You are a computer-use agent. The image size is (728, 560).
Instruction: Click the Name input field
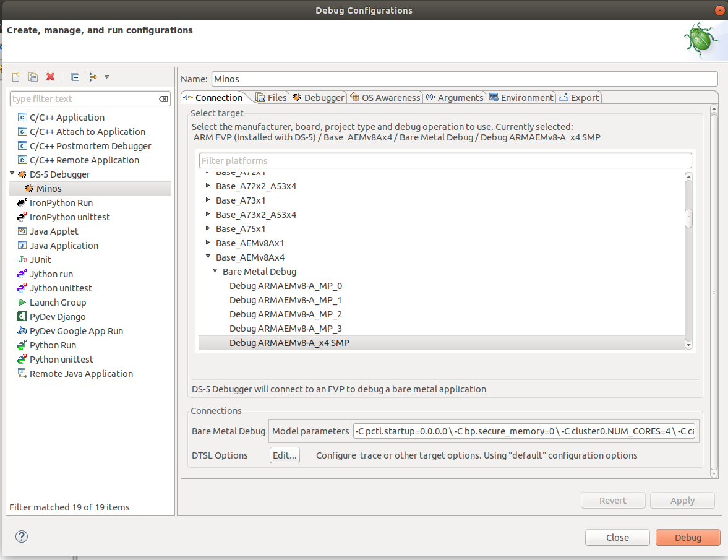click(x=433, y=79)
